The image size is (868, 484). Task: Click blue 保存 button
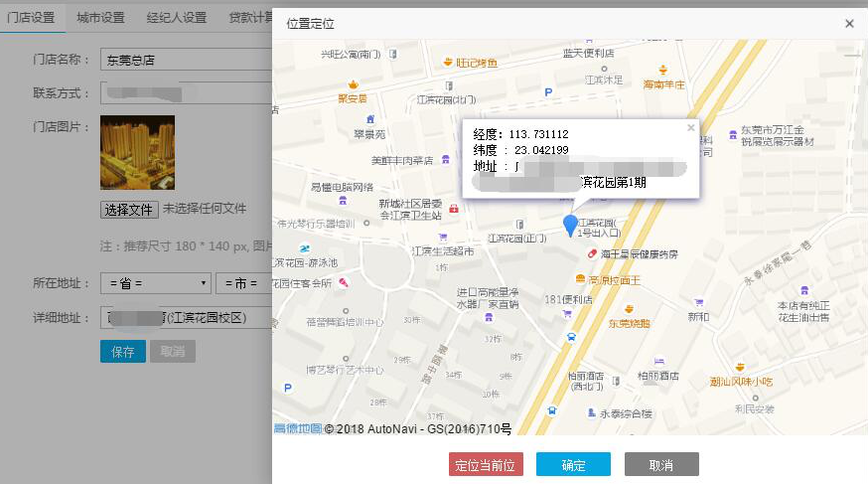[x=123, y=351]
